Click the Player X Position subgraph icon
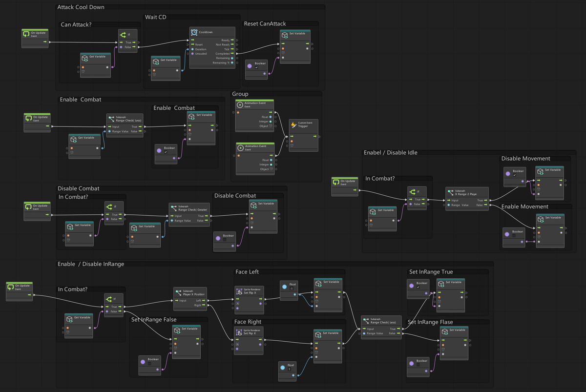The width and height of the screenshot is (586, 392). click(178, 293)
